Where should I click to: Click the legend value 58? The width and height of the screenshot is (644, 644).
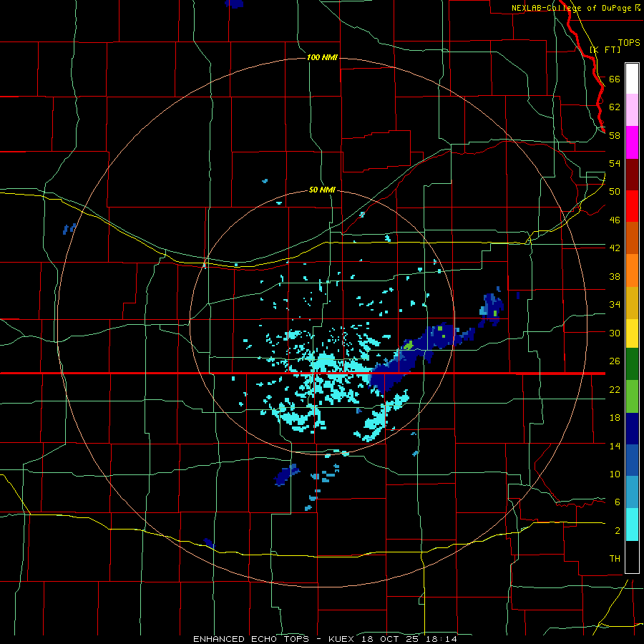(615, 135)
